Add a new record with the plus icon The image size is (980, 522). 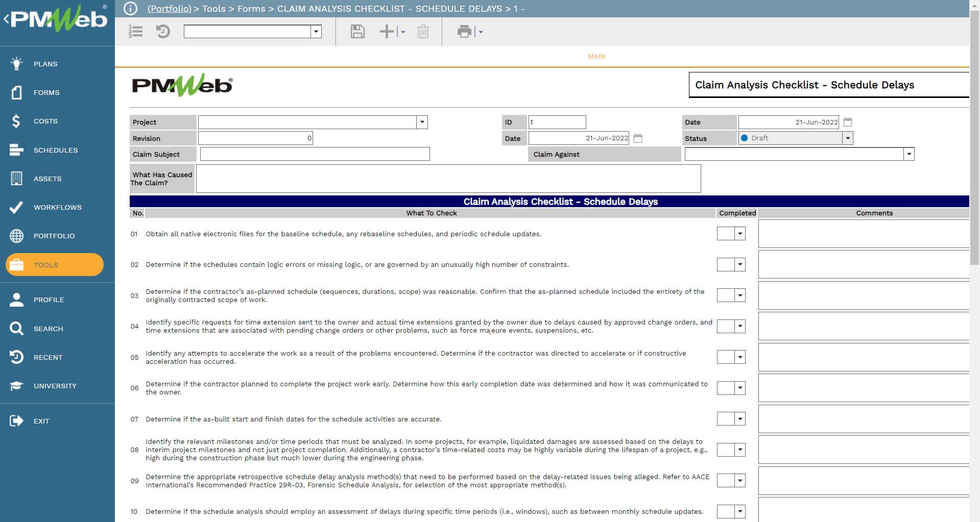(x=387, y=32)
